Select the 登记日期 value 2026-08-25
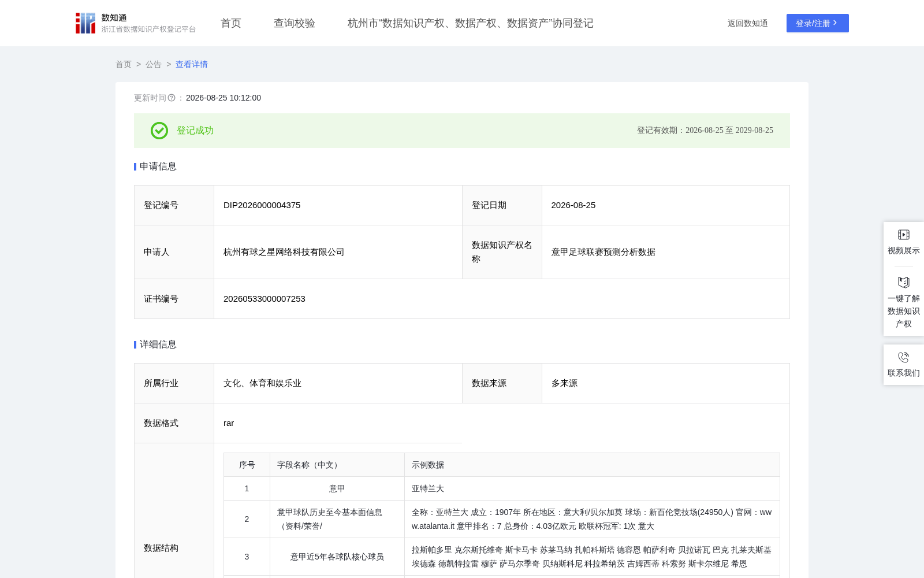Image resolution: width=924 pixels, height=578 pixels. 573,205
